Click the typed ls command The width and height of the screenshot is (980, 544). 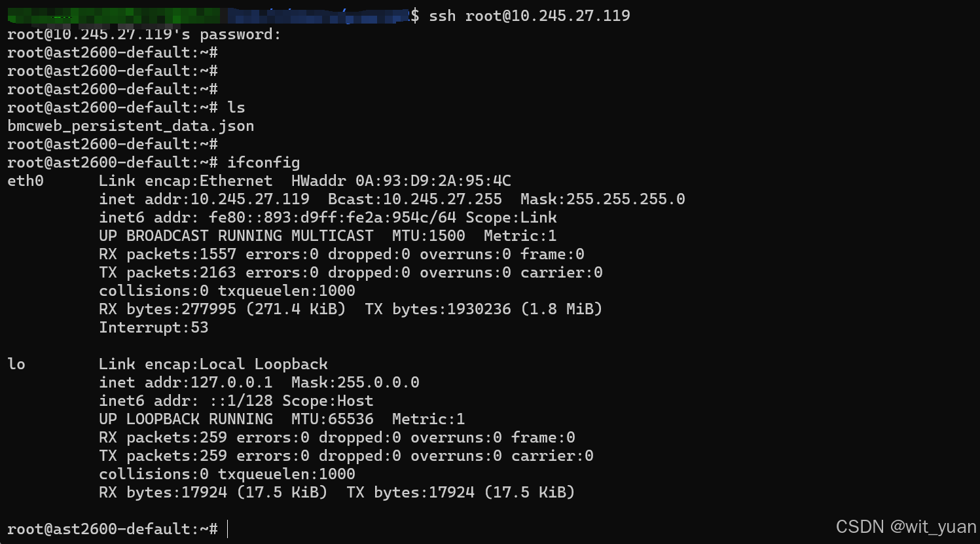[x=236, y=107]
